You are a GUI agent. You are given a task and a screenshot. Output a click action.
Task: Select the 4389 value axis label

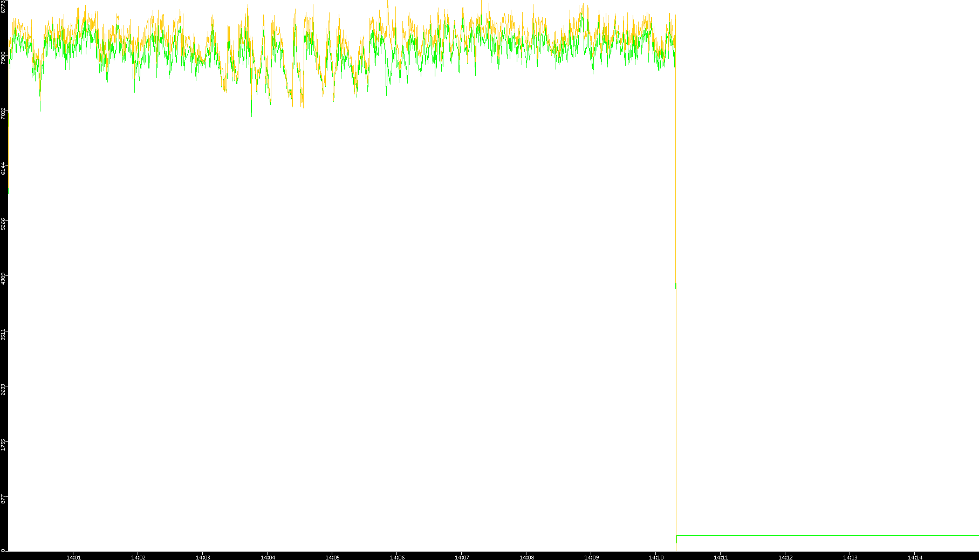point(3,279)
